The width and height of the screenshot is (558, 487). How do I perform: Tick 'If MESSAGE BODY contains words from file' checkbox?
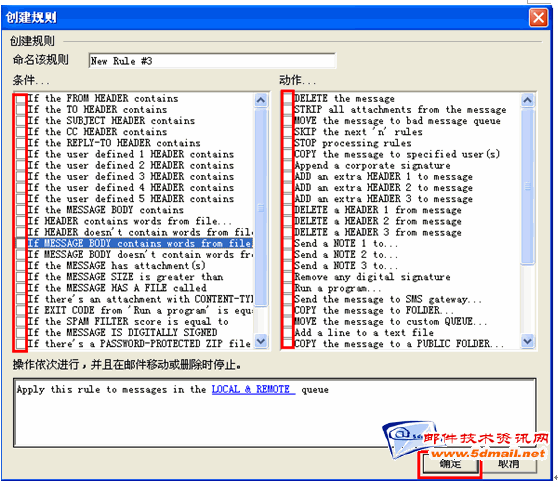point(21,244)
